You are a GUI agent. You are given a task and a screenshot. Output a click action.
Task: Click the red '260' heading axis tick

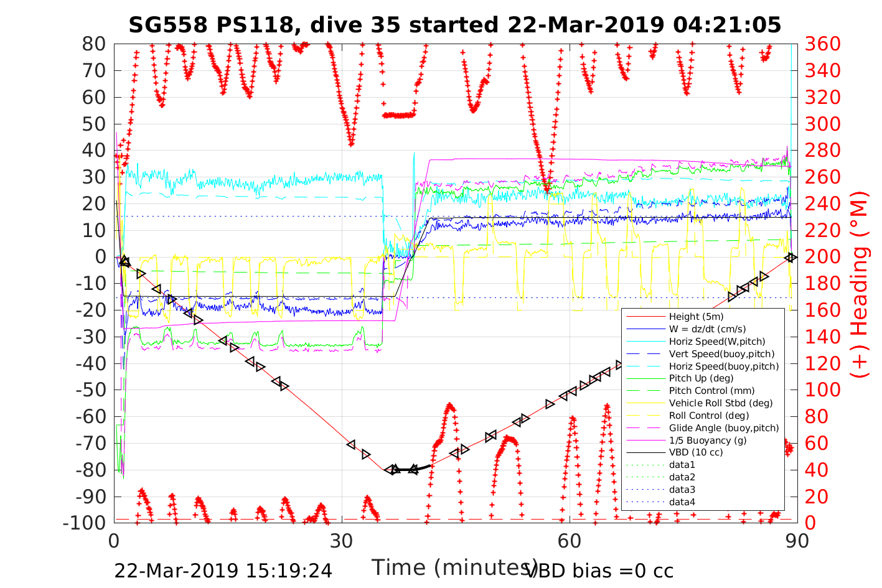[x=822, y=177]
